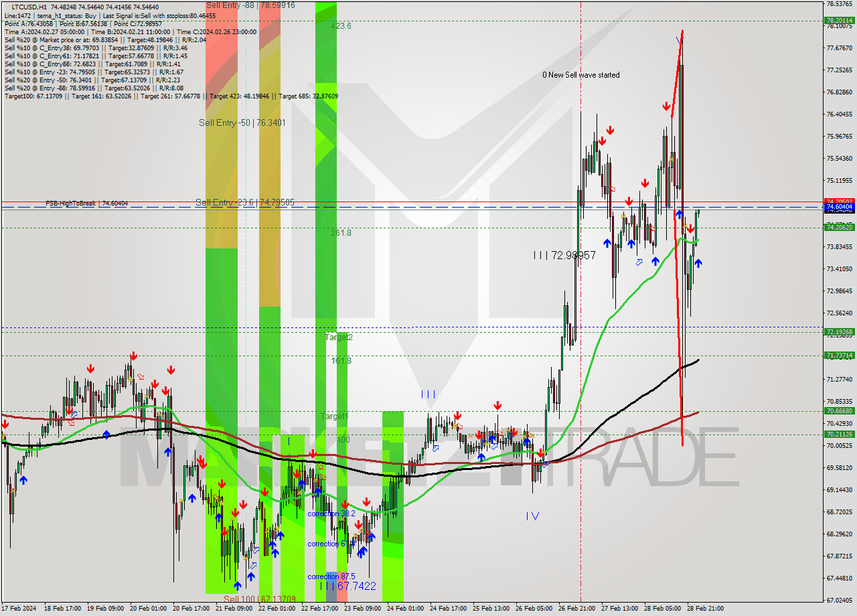Click the green 78.20114 price tag
The height and width of the screenshot is (616, 857).
839,21
